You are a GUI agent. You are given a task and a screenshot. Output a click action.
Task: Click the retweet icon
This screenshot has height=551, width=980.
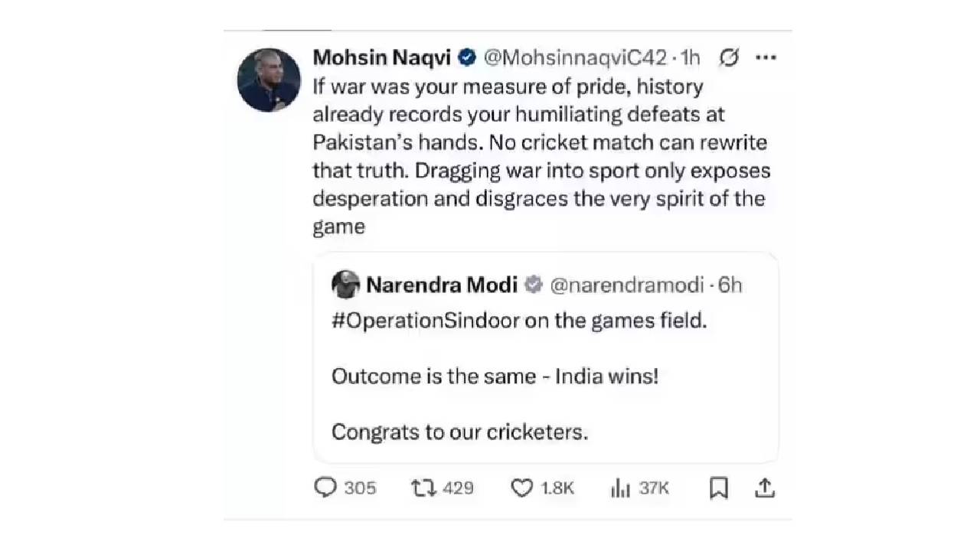tap(423, 487)
